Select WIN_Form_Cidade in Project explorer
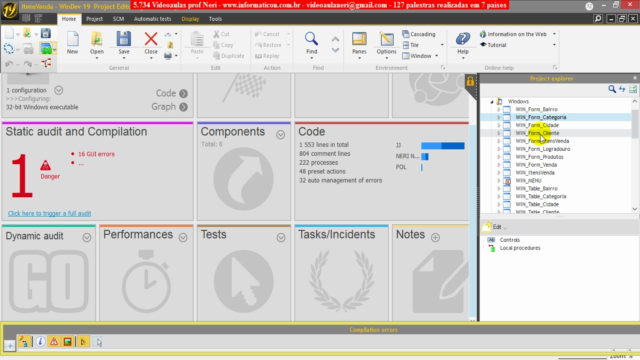Viewport: 640px width, 360px height. [537, 125]
